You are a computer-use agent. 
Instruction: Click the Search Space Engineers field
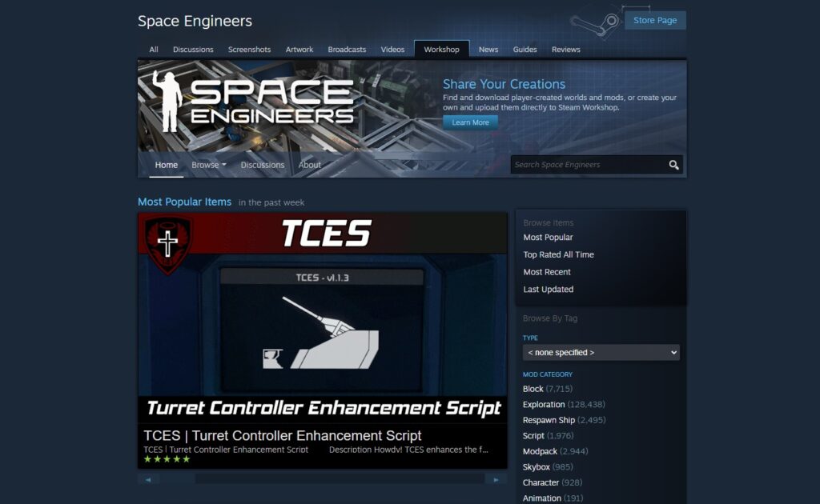pyautogui.click(x=588, y=165)
